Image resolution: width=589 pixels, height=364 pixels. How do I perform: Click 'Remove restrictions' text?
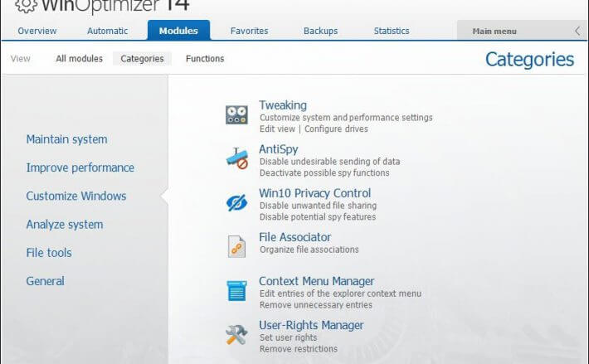[x=299, y=348]
